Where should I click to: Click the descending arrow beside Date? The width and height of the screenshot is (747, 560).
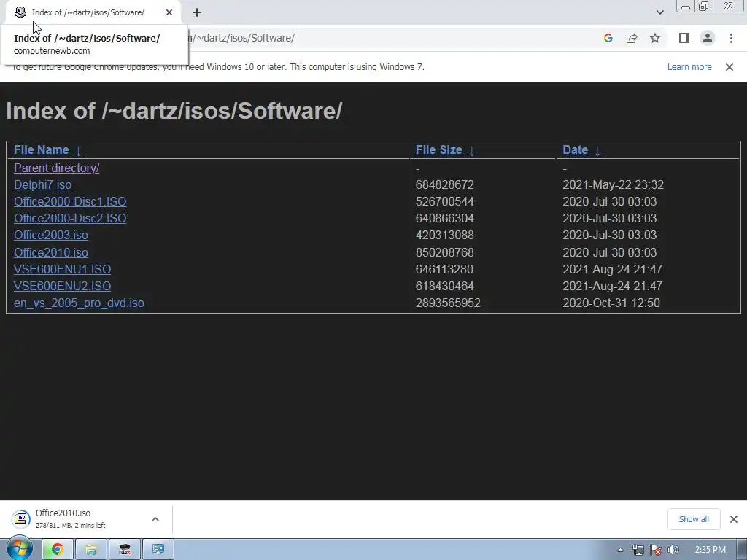(x=597, y=151)
